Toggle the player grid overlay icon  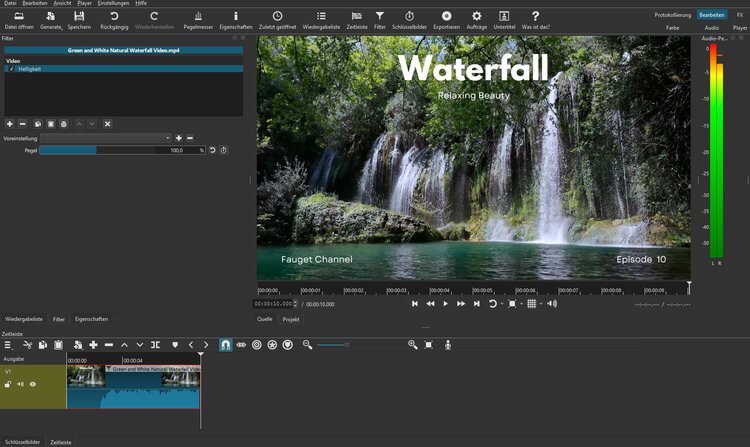(531, 304)
